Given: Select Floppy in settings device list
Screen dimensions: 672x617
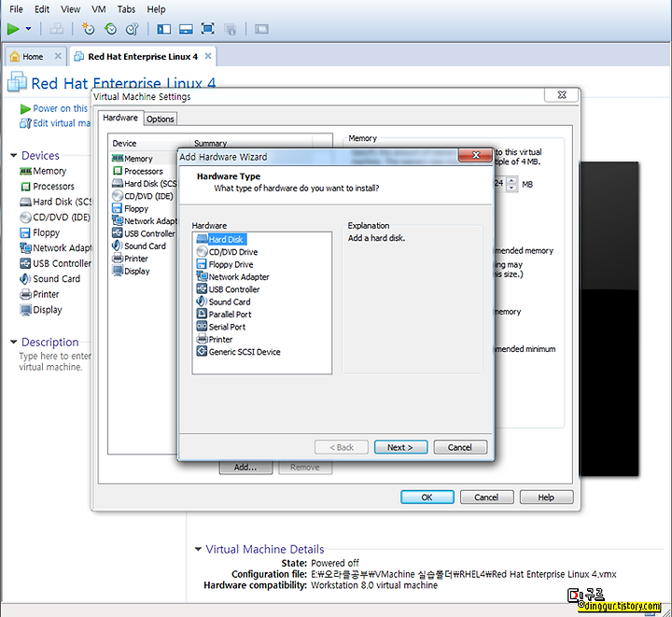Looking at the screenshot, I should tap(131, 208).
